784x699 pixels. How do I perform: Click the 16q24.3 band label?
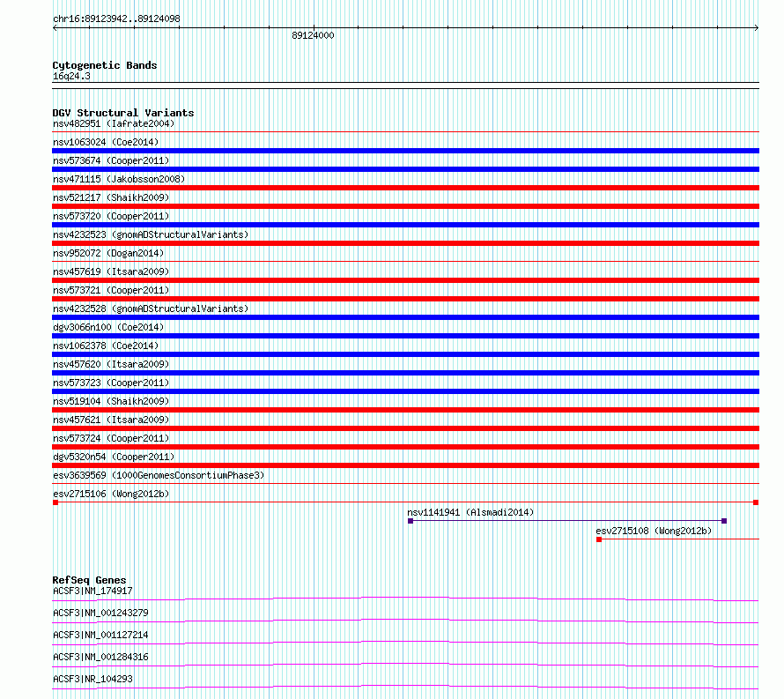(x=71, y=76)
